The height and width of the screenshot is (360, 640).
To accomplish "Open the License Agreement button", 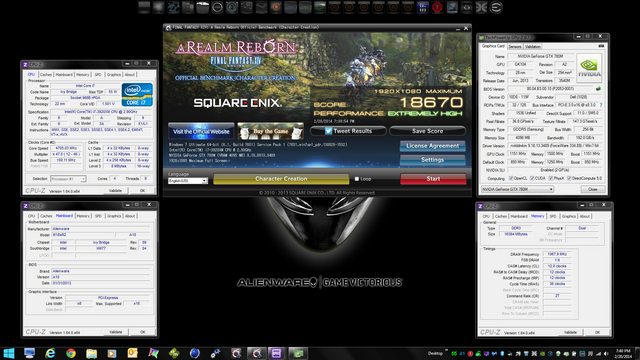I will (x=433, y=146).
